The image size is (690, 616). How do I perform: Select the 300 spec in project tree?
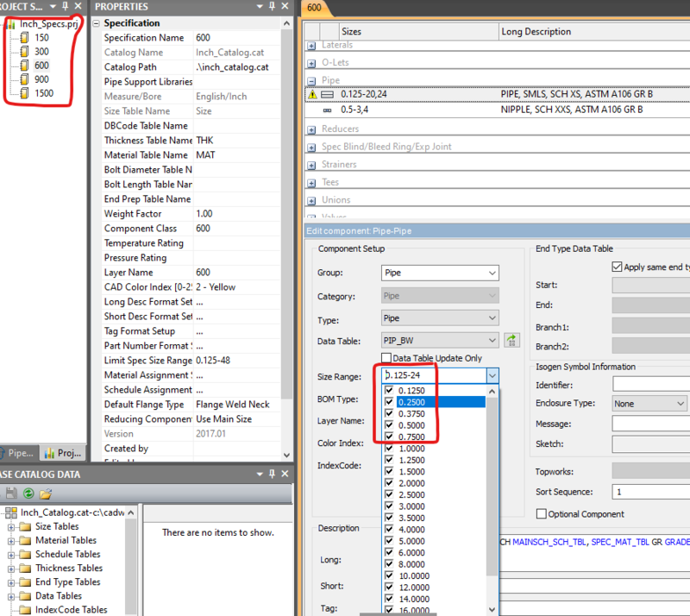pyautogui.click(x=41, y=52)
